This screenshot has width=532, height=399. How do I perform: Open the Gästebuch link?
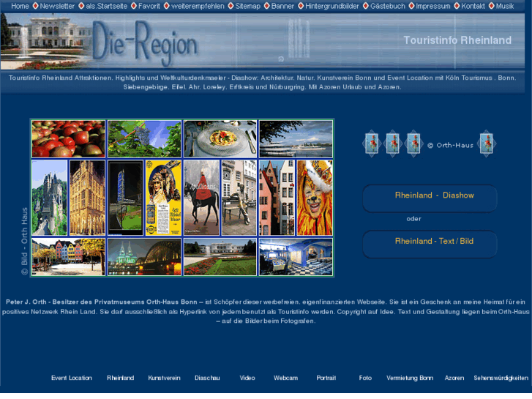[x=387, y=6]
